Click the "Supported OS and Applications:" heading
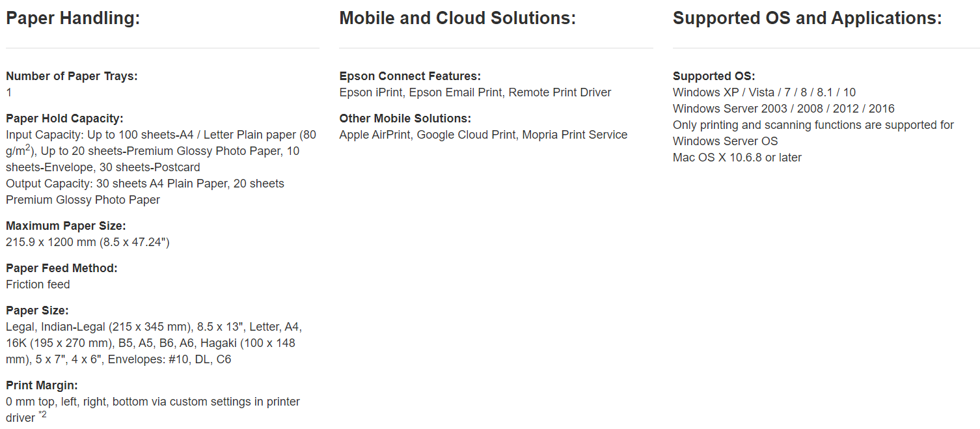Screen dimensions: 980x429 tap(807, 18)
